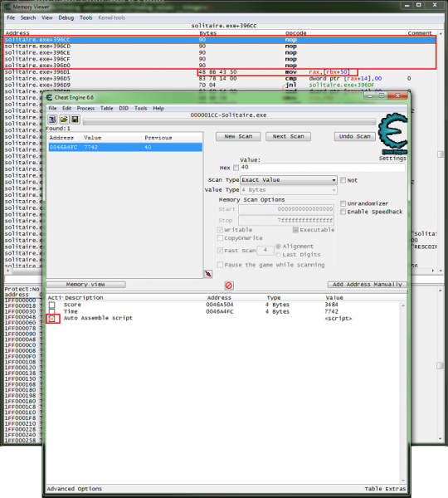Open the Scan Type dropdown
This screenshot has width=448, height=498.
pos(289,180)
